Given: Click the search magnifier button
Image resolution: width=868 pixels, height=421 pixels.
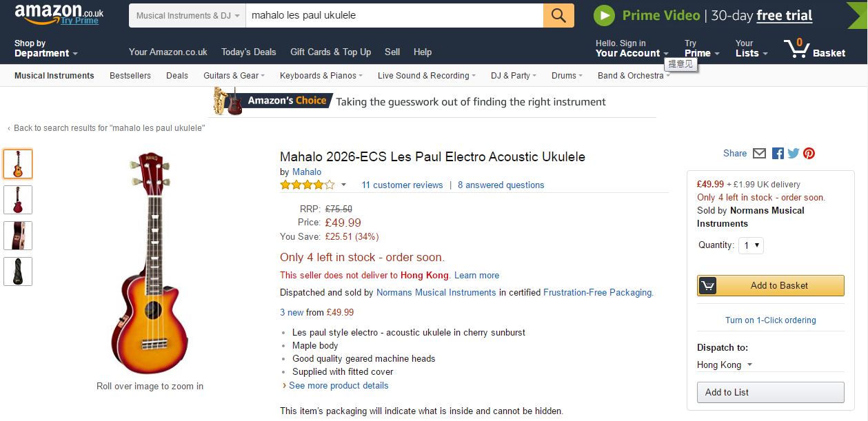Looking at the screenshot, I should coord(558,16).
